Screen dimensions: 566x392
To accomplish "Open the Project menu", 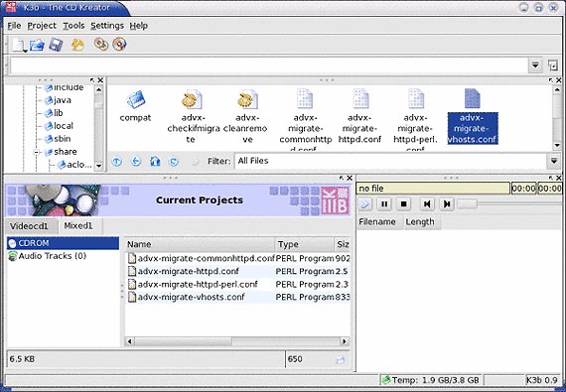I will 42,26.
